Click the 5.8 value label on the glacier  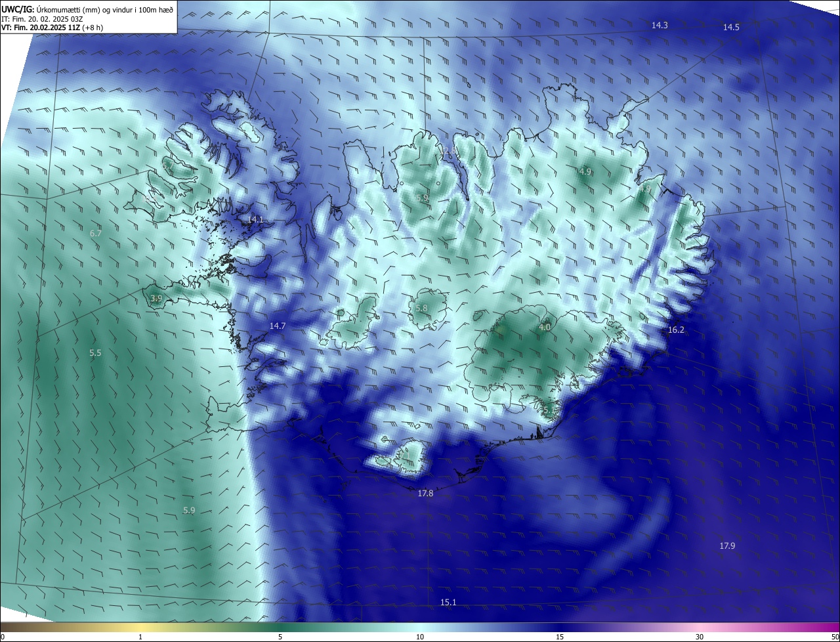coord(421,308)
